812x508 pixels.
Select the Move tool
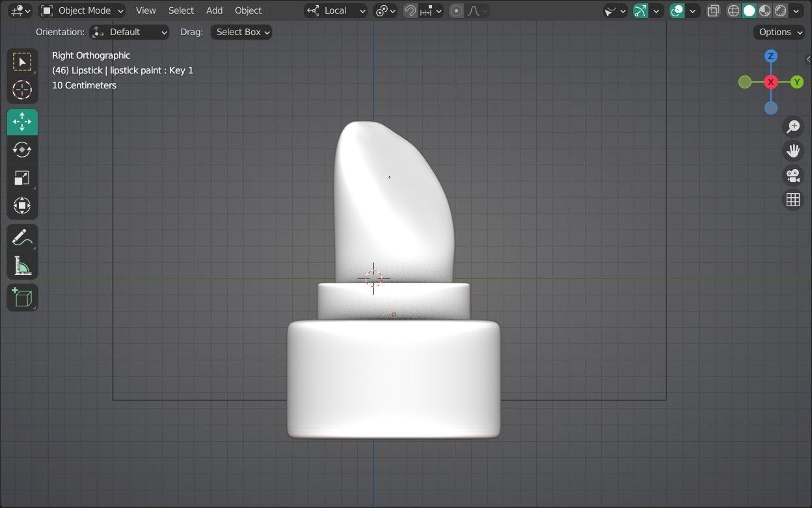pyautogui.click(x=22, y=122)
